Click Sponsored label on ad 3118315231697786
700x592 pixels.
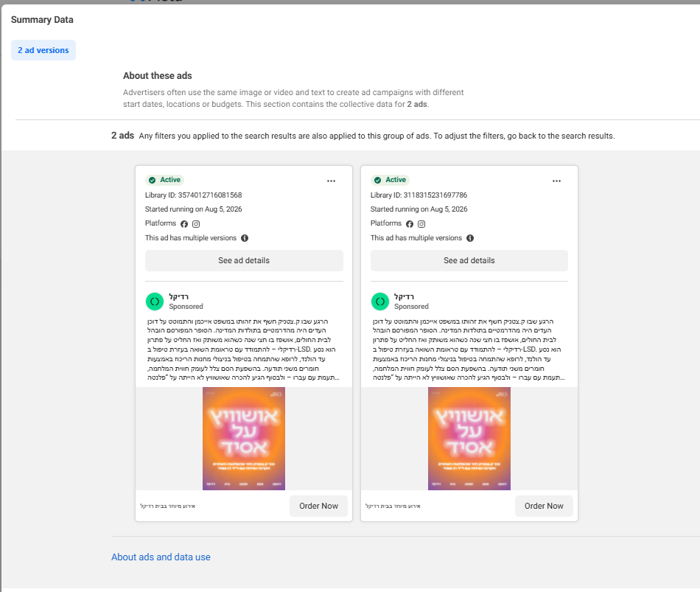coord(411,307)
